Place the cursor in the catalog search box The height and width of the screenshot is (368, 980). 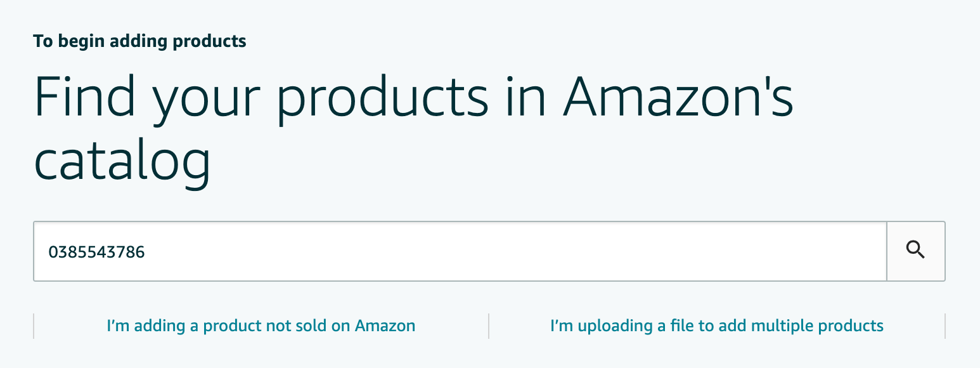460,251
